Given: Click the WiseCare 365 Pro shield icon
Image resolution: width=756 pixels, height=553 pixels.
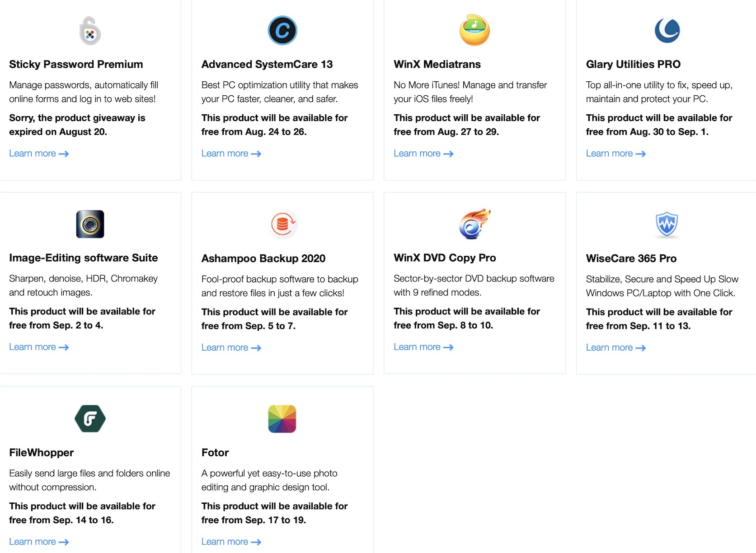Looking at the screenshot, I should tap(667, 224).
